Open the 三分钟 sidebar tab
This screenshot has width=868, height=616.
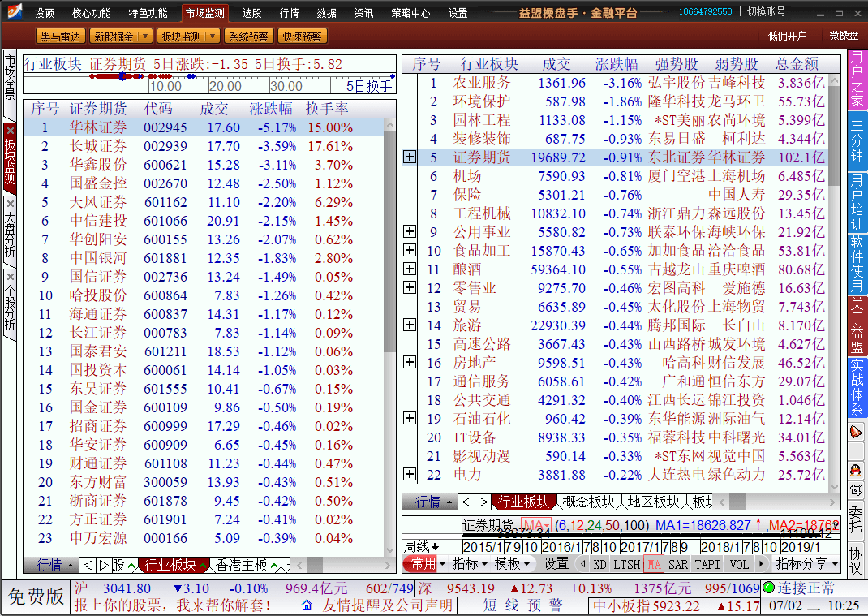(x=857, y=140)
